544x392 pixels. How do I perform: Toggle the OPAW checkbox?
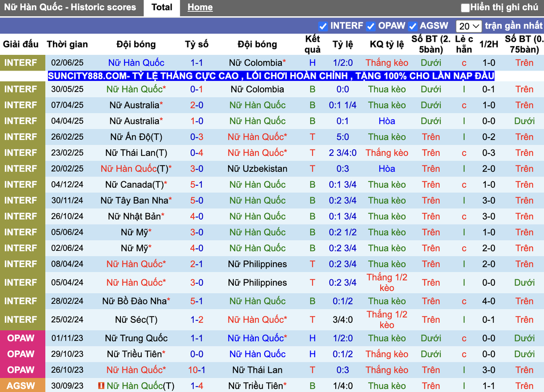pos(371,26)
